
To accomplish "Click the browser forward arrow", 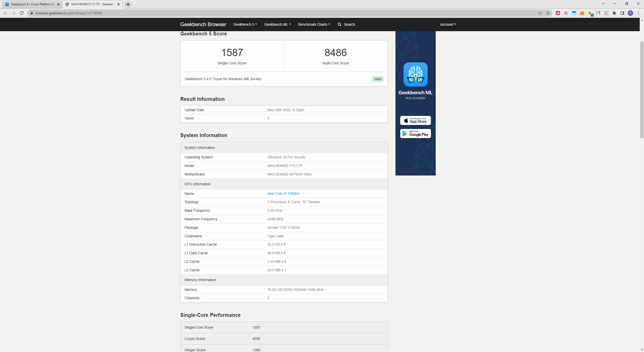I will 14,13.
